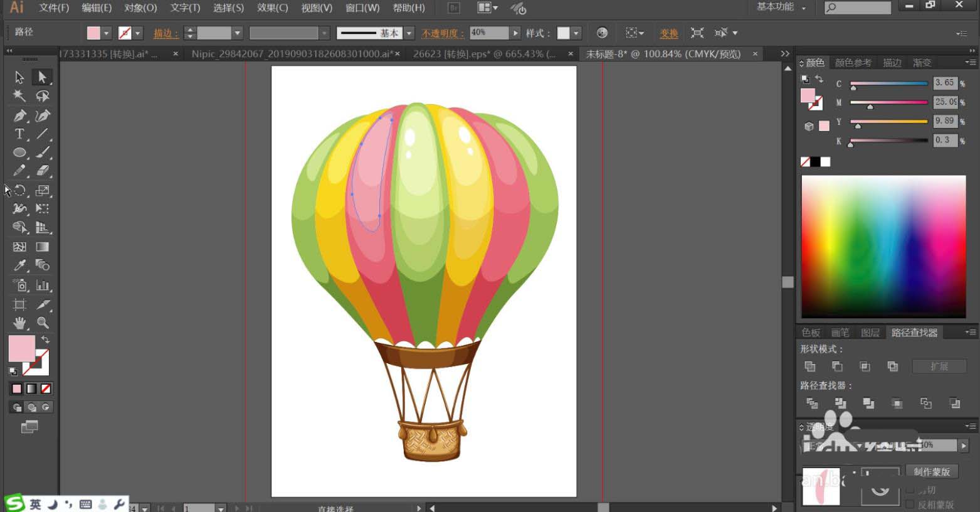The height and width of the screenshot is (512, 980).
Task: Click the 变换 link in control bar
Action: pyautogui.click(x=668, y=33)
